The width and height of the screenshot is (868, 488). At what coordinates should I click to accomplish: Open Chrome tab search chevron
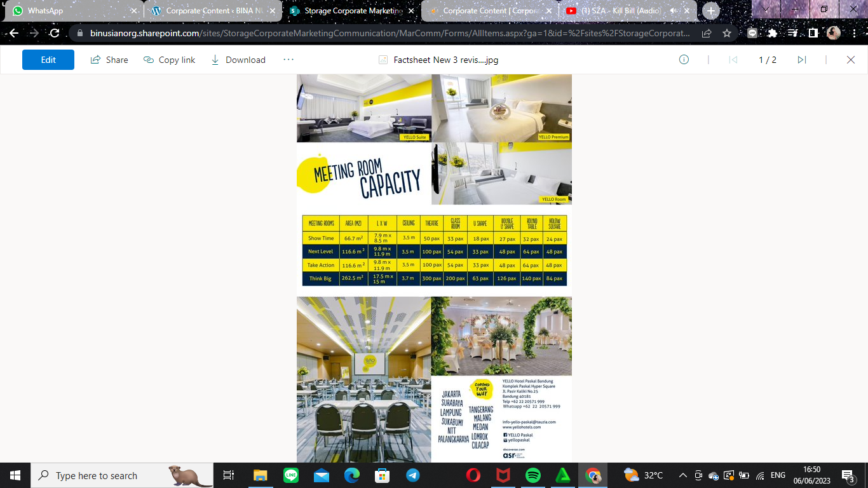point(766,10)
